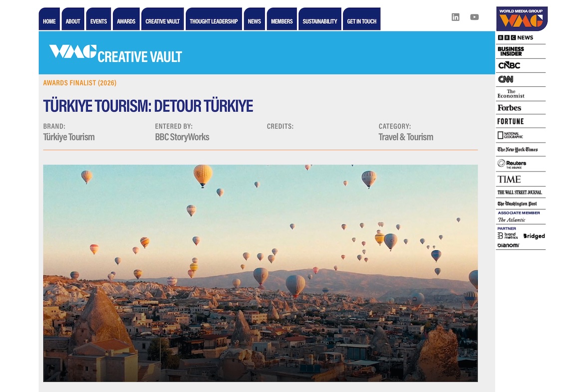
Task: Open the Dianomi partner logo
Action: [508, 245]
